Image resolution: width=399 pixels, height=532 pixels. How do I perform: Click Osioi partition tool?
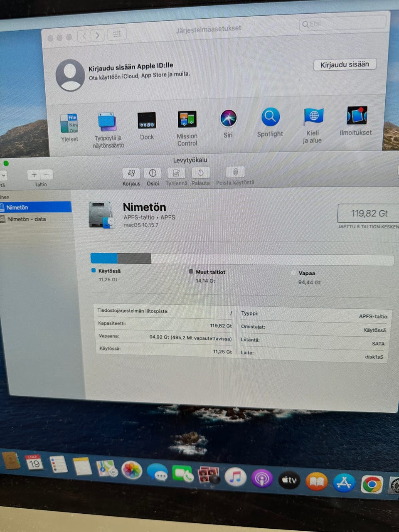[x=153, y=173]
